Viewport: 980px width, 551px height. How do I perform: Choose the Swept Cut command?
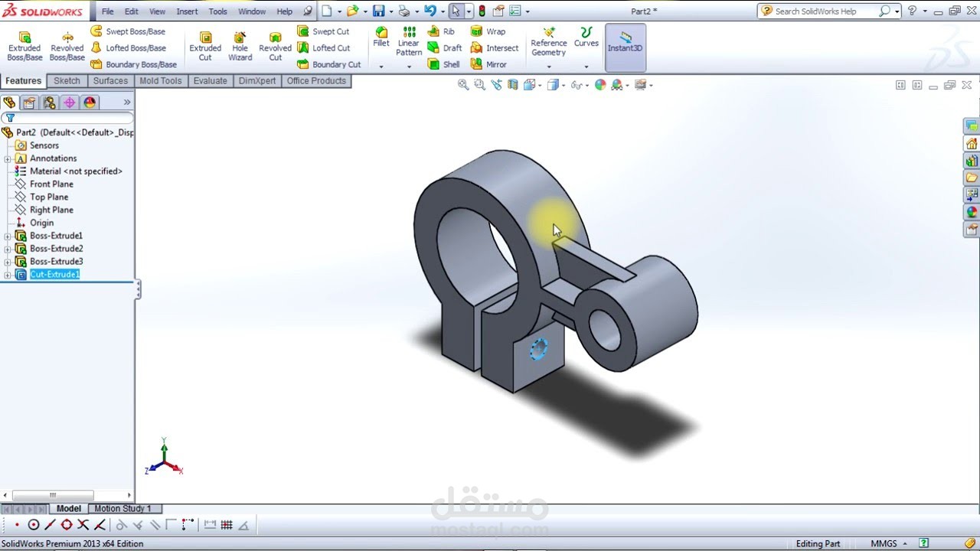323,31
